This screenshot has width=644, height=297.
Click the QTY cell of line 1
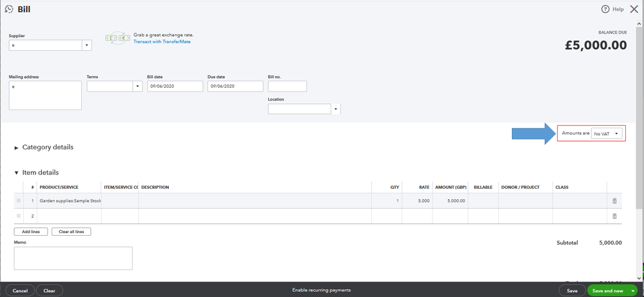(387, 200)
